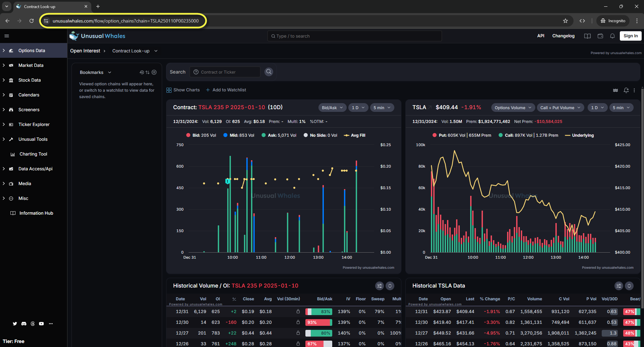Viewport: 644px width, 347px height.
Task: Open TSLA chart 5 min dropdown
Action: (x=621, y=108)
